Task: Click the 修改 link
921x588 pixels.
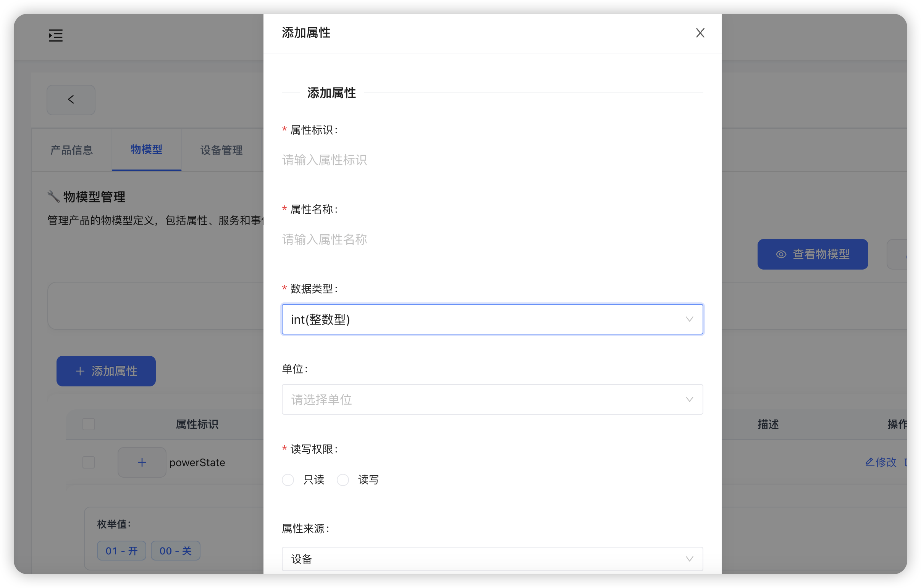Action: click(885, 462)
